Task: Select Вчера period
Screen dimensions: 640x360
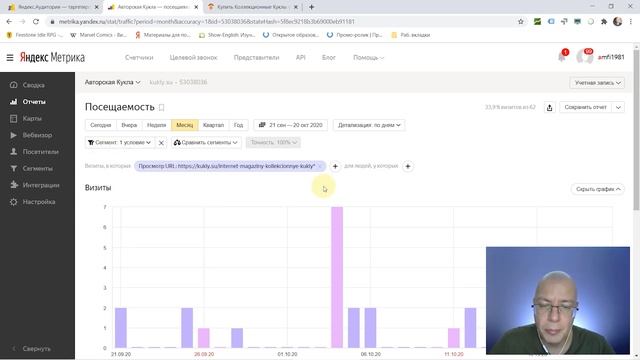Action: (x=129, y=125)
